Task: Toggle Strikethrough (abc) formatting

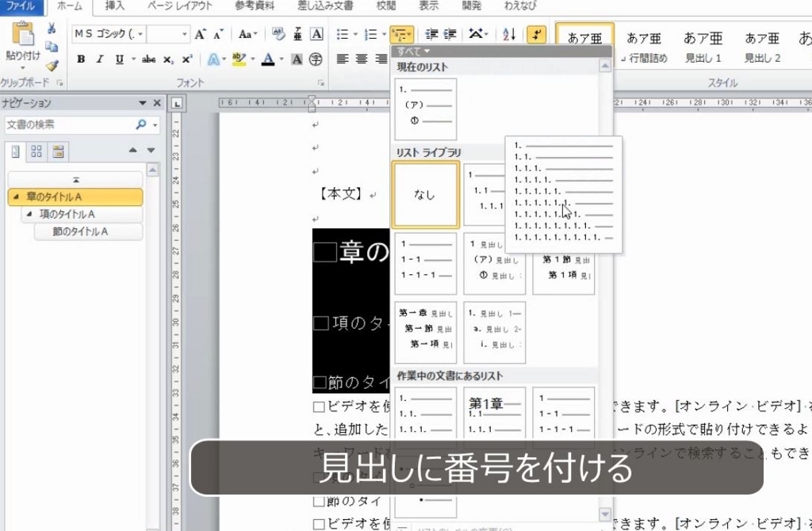Action: click(x=148, y=59)
